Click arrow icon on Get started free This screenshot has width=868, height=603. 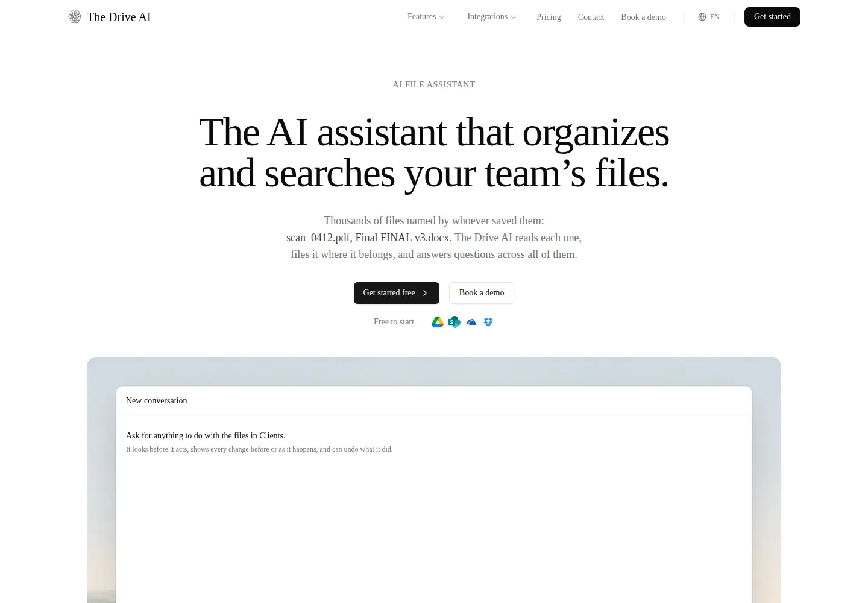coord(425,293)
